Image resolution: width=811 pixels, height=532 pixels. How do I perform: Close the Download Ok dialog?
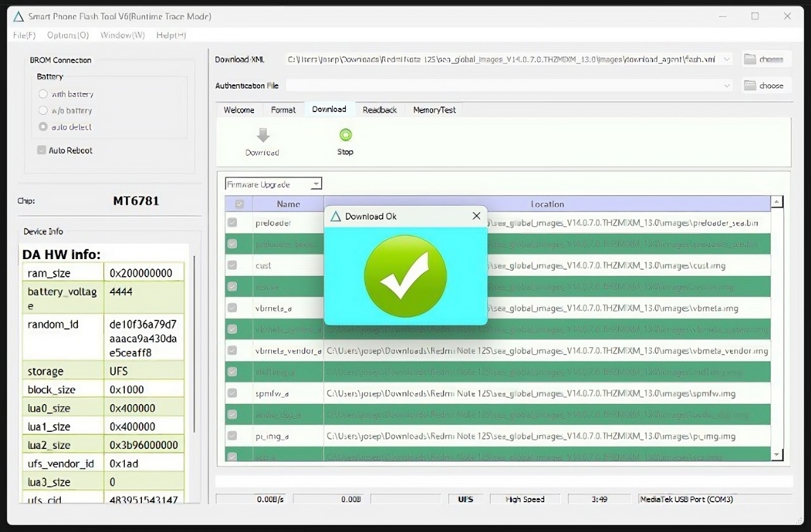[x=476, y=216]
